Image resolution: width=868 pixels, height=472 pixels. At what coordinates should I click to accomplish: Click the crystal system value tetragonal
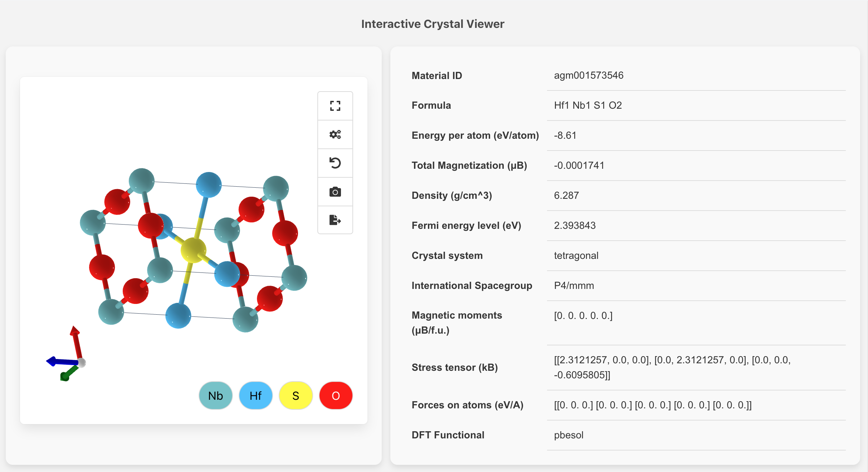click(576, 256)
